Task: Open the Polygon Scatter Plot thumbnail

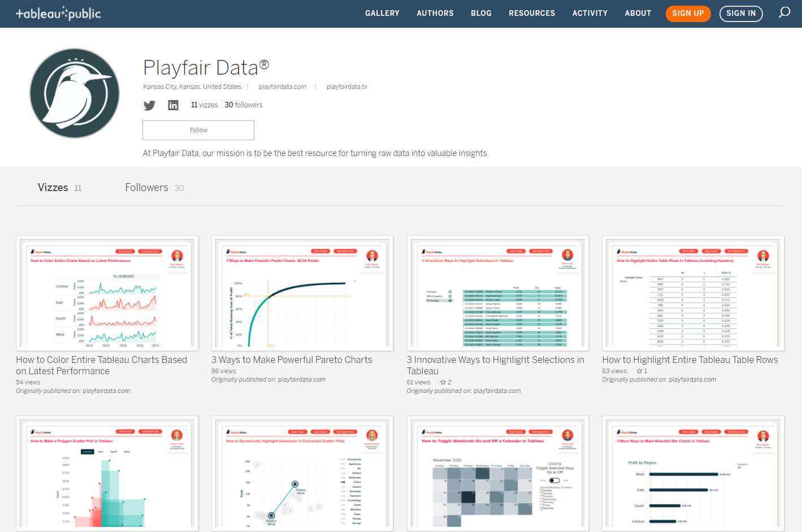Action: pos(107,474)
